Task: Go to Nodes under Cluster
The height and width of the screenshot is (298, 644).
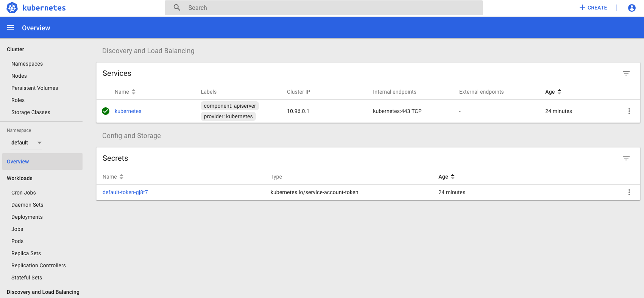Action: coord(19,76)
